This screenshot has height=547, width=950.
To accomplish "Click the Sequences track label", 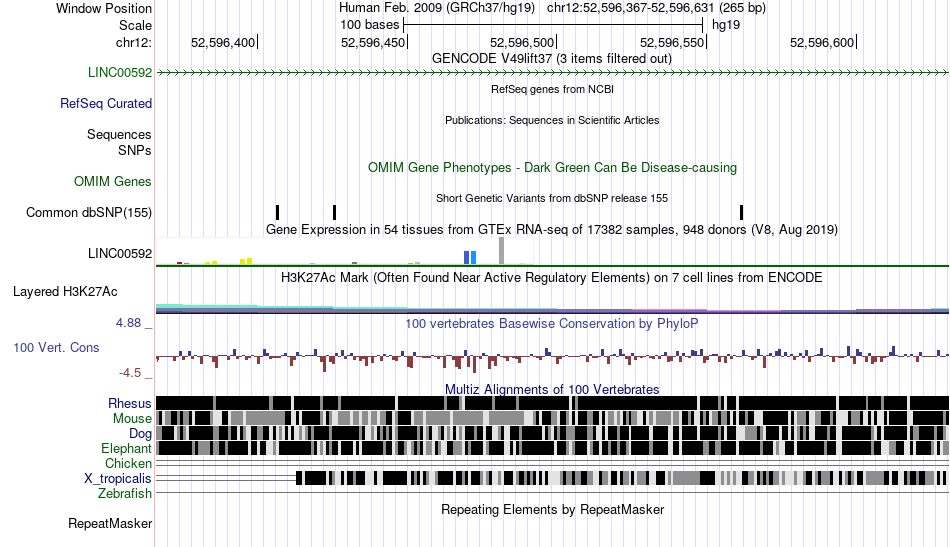I will tap(119, 134).
